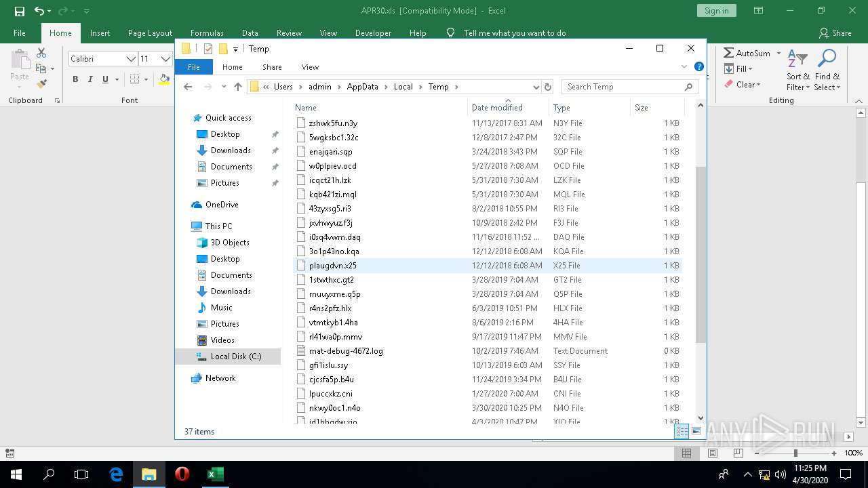The height and width of the screenshot is (488, 868).
Task: Select the file plaugdvn.x25
Action: coord(332,266)
